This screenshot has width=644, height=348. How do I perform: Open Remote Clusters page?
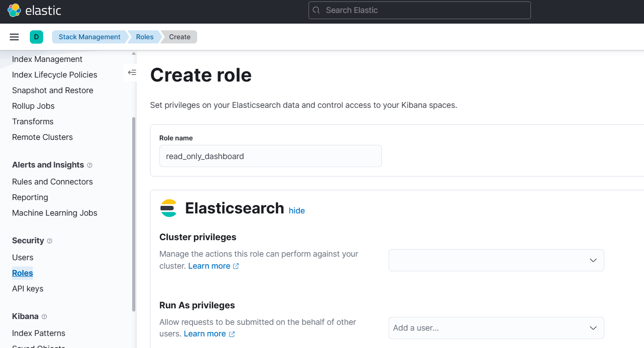[x=42, y=137]
